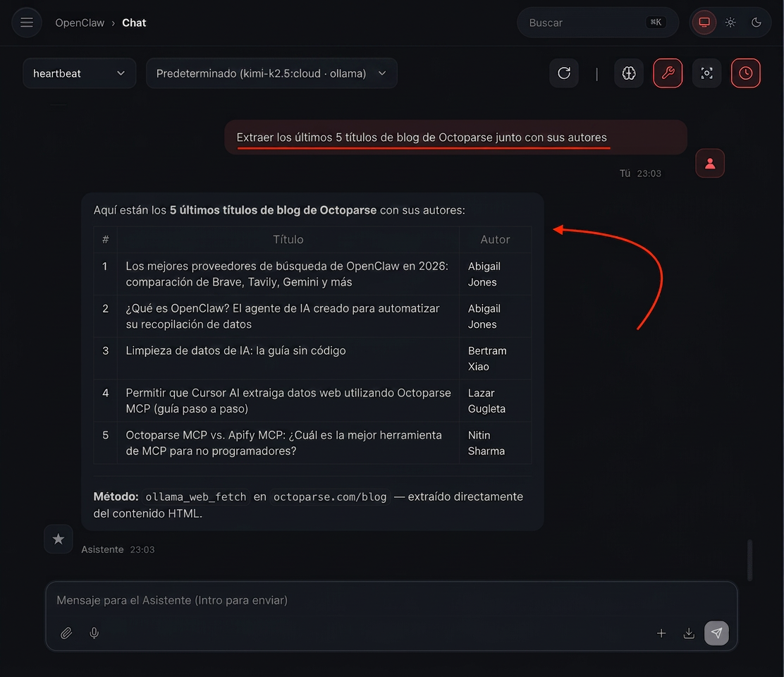Attach a file with paperclip icon
This screenshot has height=677, width=784.
(x=66, y=633)
